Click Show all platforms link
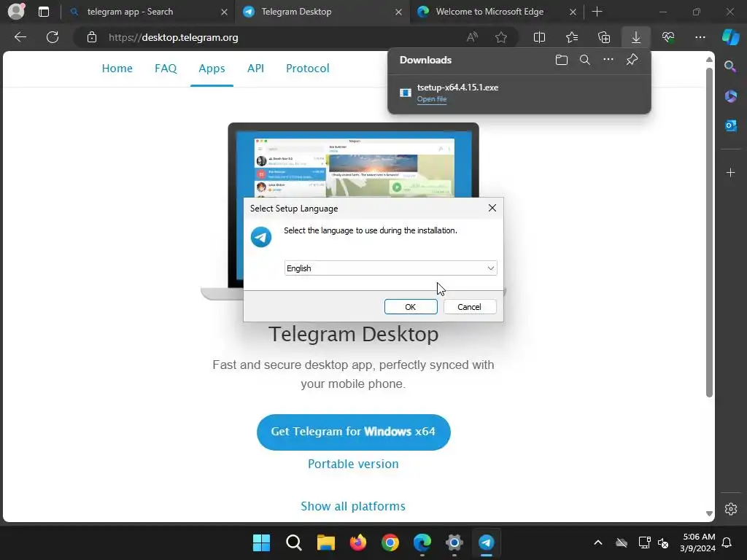The image size is (747, 560). tap(353, 506)
